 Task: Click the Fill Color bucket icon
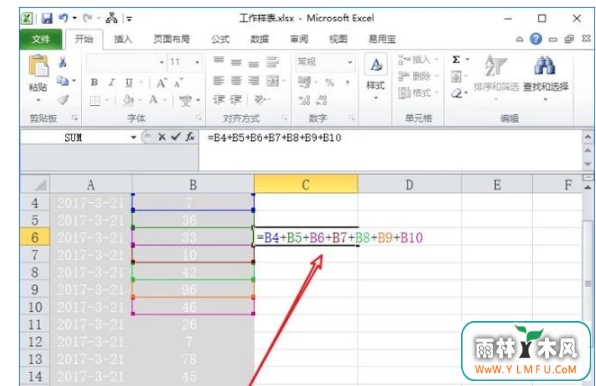point(128,100)
